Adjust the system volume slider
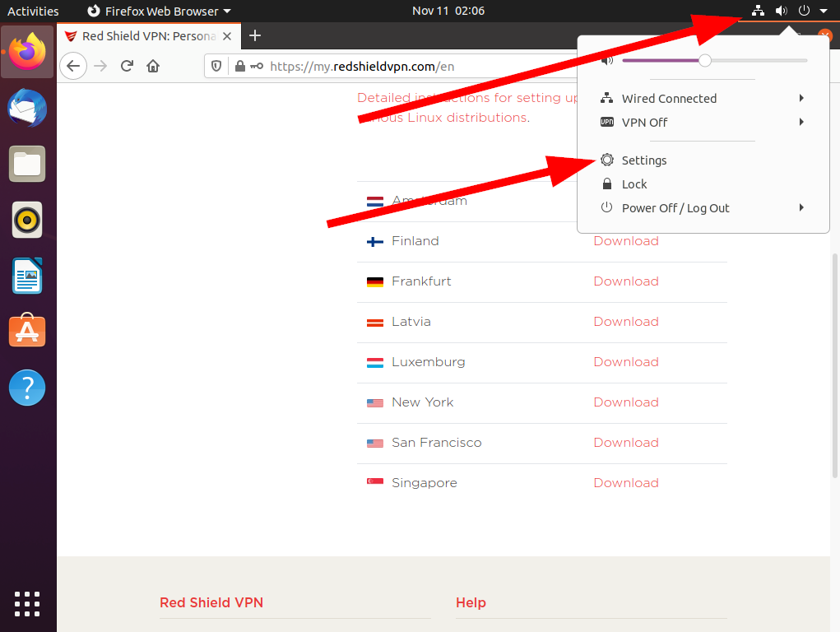Screen dimensions: 840x632 click(x=704, y=60)
